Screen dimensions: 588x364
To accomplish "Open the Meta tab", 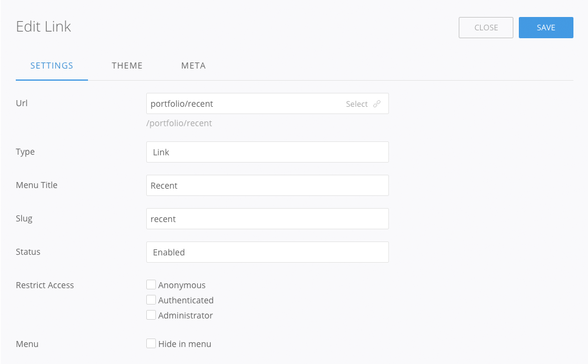I will (x=193, y=66).
